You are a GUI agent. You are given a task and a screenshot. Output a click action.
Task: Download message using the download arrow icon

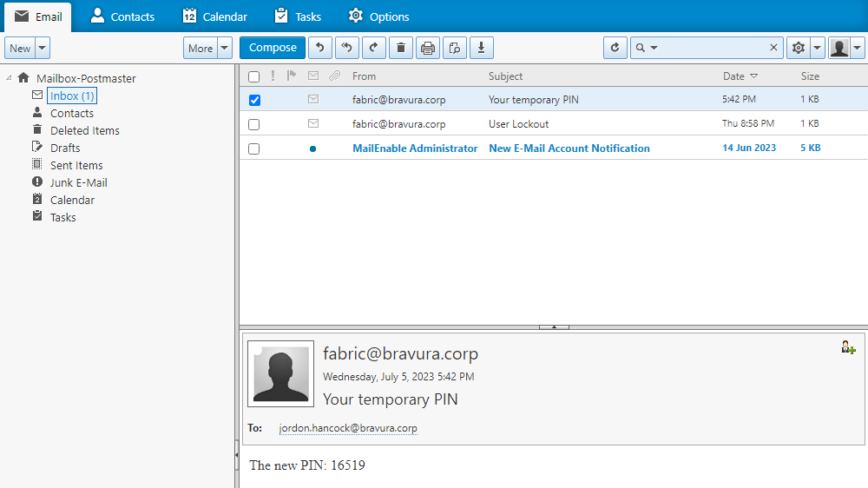point(482,48)
